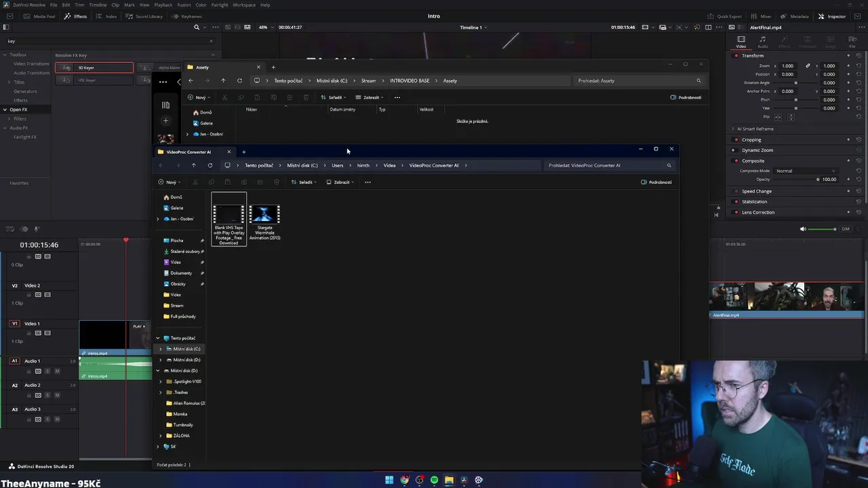The image size is (868, 488).
Task: Open the Windows Start menu
Action: coord(389,480)
